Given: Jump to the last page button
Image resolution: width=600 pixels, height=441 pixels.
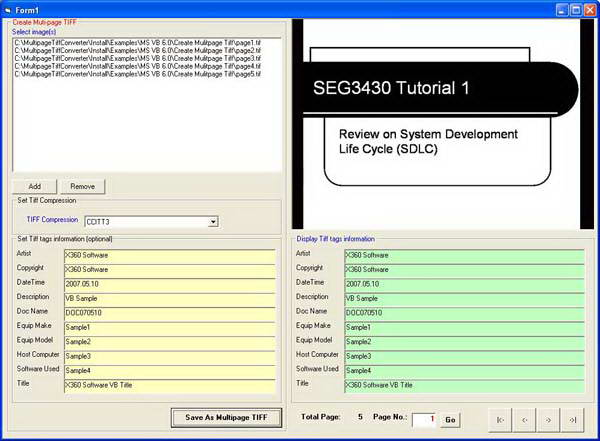Looking at the screenshot, I should pyautogui.click(x=572, y=420).
